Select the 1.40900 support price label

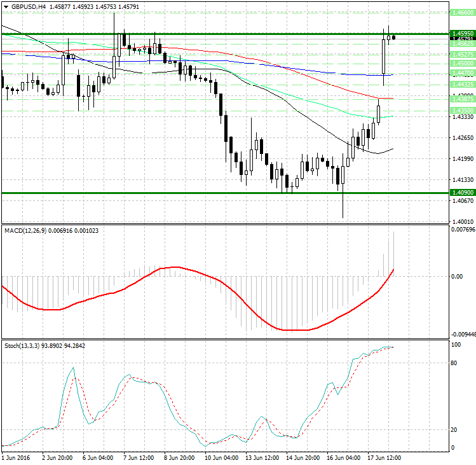pos(463,192)
